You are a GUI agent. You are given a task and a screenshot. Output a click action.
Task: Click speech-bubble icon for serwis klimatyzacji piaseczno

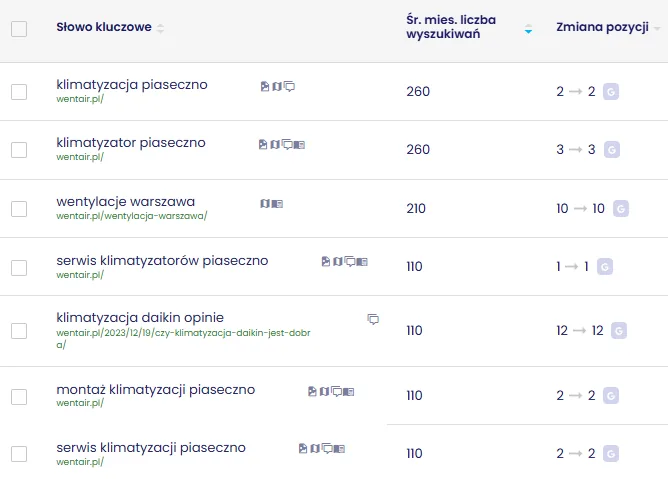tap(327, 448)
